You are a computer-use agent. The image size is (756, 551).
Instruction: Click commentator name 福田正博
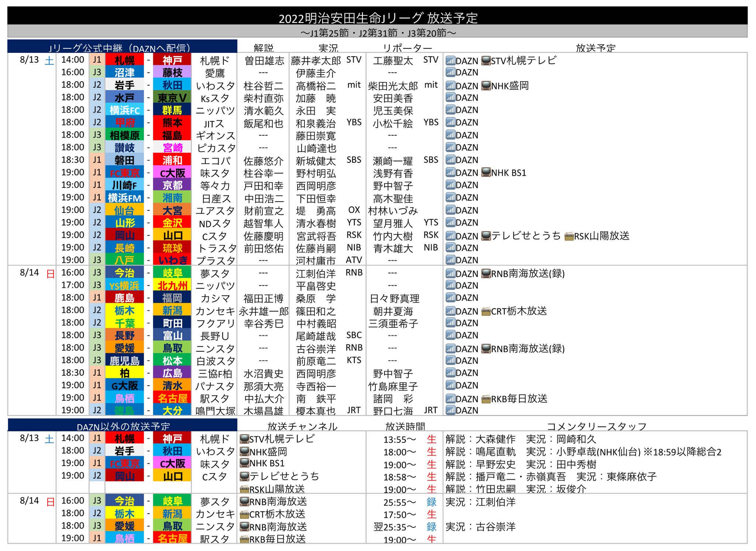pos(264,299)
